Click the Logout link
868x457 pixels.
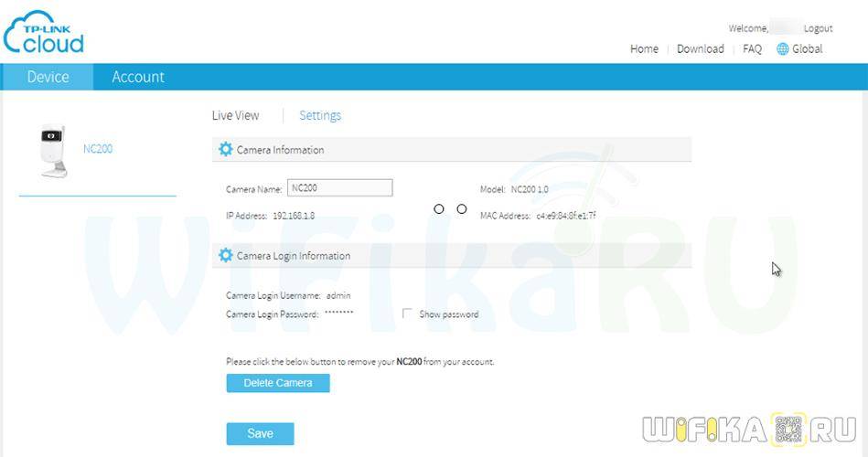pos(818,28)
